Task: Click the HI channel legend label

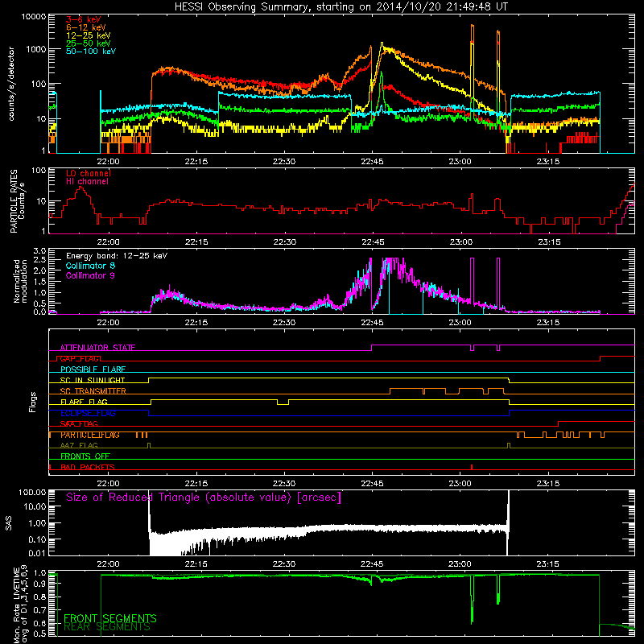Action: 87,182
